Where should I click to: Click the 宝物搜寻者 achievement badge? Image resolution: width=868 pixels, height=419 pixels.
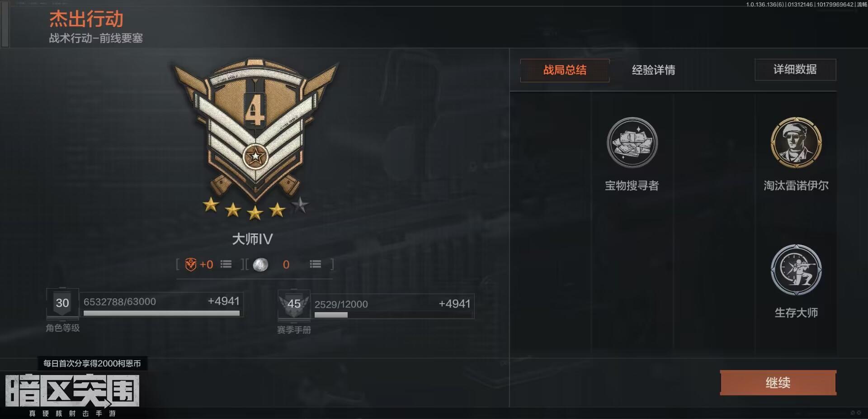632,143
